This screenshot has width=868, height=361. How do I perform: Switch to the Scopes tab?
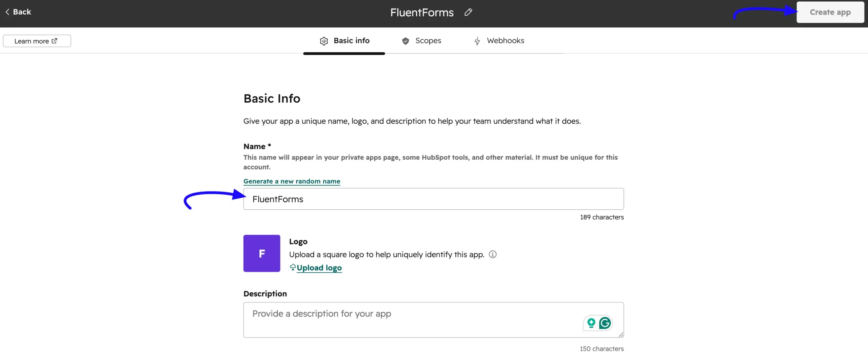tap(421, 41)
